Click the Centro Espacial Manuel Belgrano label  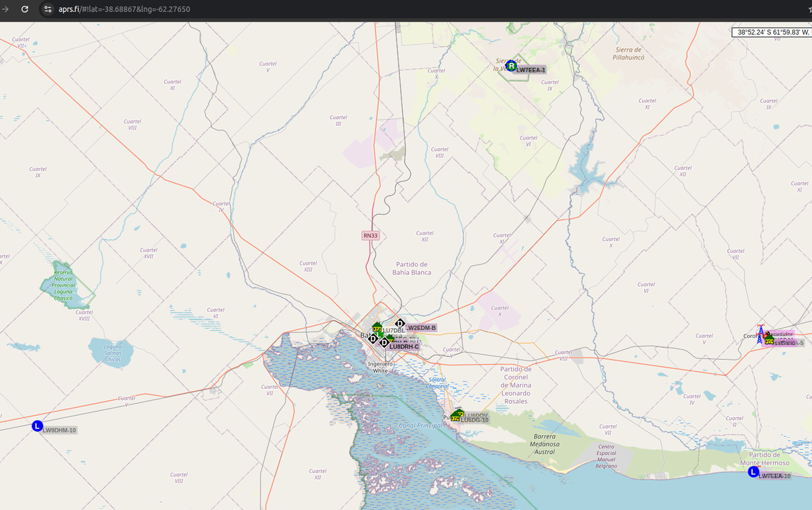606,456
